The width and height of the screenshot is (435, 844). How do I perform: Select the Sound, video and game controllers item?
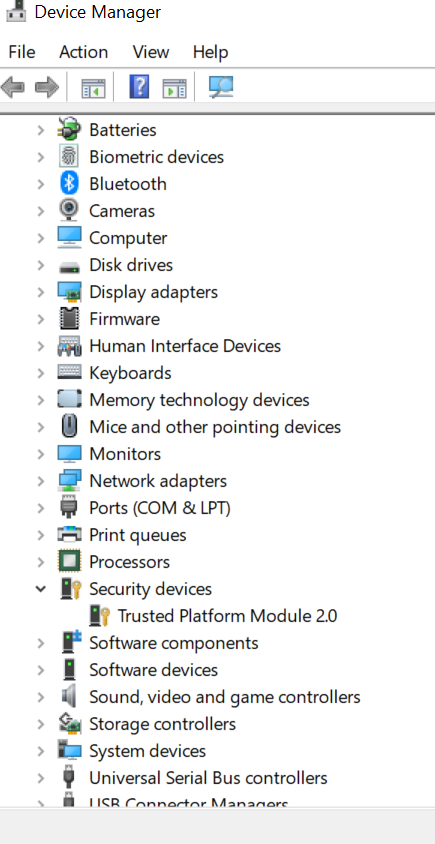[224, 697]
